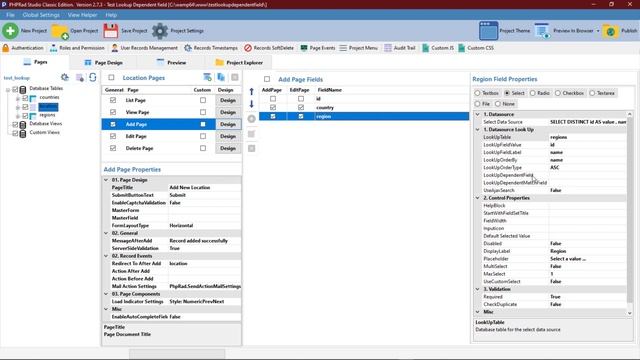The height and width of the screenshot is (360, 640).
Task: Toggle Custom checkbox for List Page
Action: coord(203,100)
